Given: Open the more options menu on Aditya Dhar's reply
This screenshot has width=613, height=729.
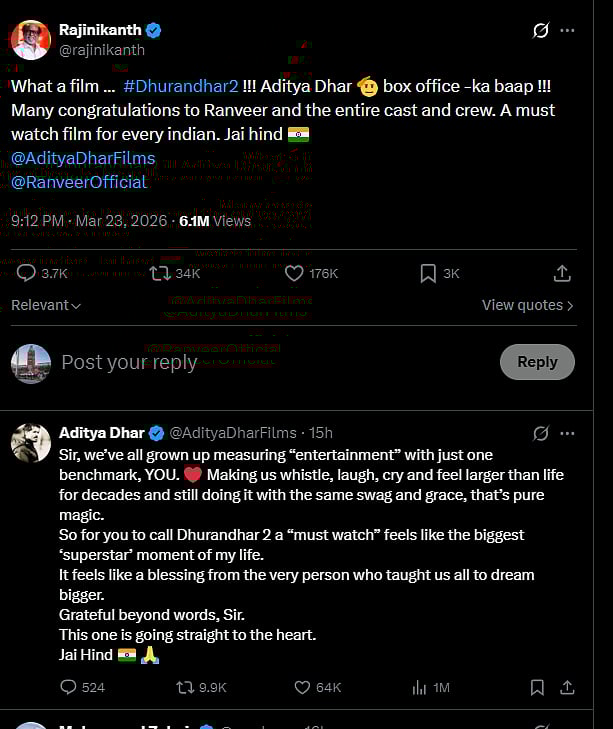Looking at the screenshot, I should click(x=567, y=433).
